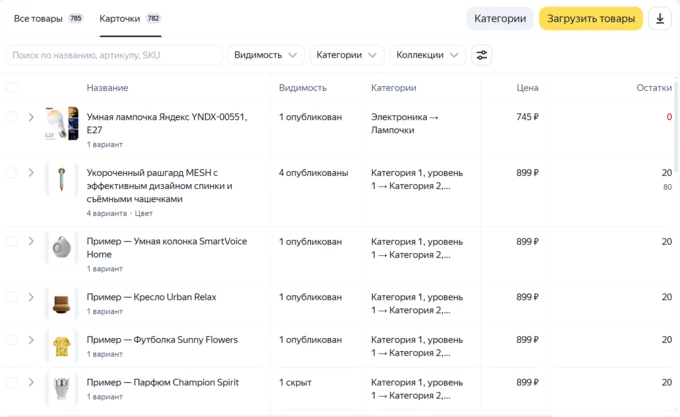This screenshot has height=417, width=680.
Task: Open the filter settings sliders icon
Action: 482,55
